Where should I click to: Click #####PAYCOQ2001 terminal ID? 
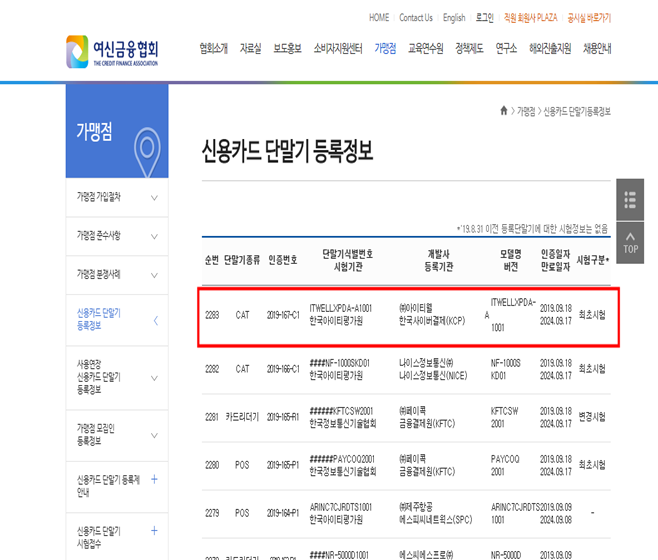342,459
